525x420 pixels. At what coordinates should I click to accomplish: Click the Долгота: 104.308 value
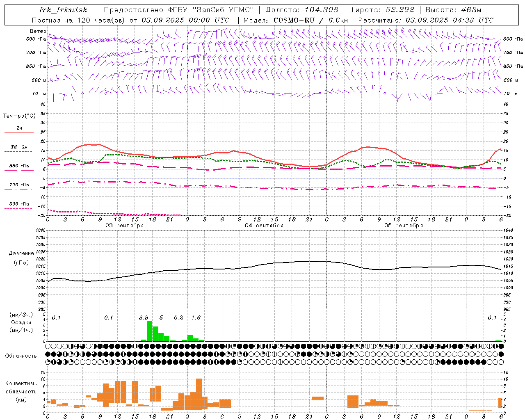302,10
